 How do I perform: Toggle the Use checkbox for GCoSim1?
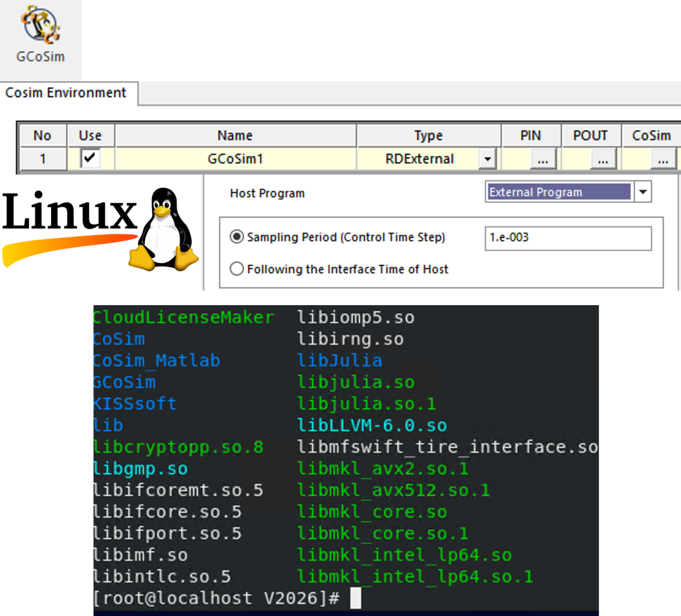point(90,158)
